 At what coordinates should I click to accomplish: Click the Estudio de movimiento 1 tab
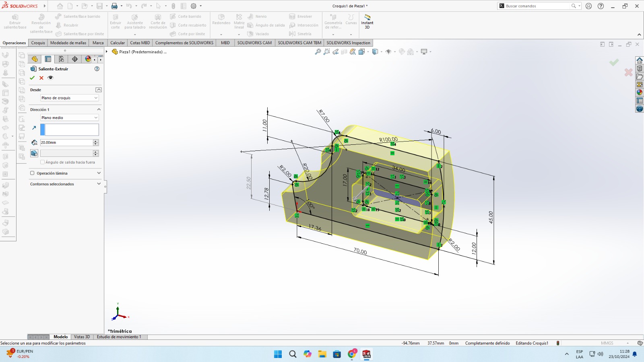click(x=119, y=337)
